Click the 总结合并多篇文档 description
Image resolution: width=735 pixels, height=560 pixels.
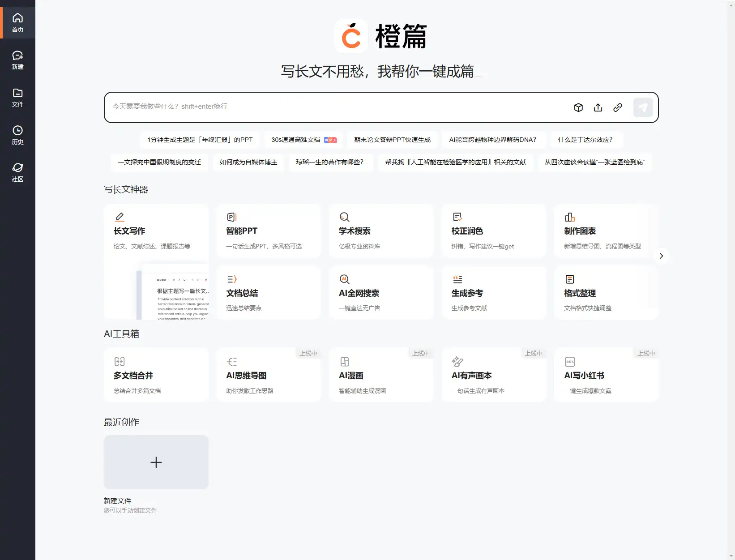point(137,391)
